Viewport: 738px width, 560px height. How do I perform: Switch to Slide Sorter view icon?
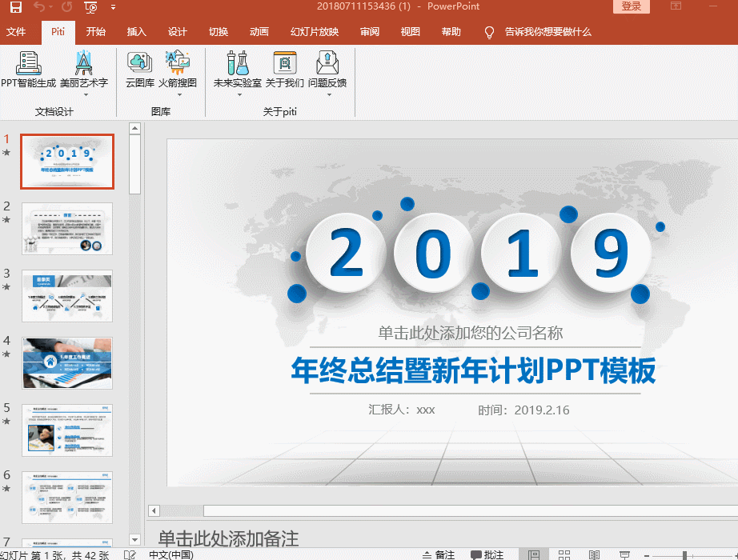pyautogui.click(x=564, y=555)
